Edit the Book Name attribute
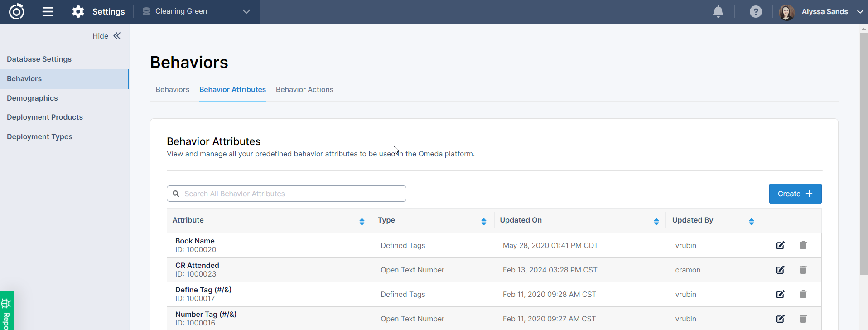The width and height of the screenshot is (868, 330). (x=780, y=245)
